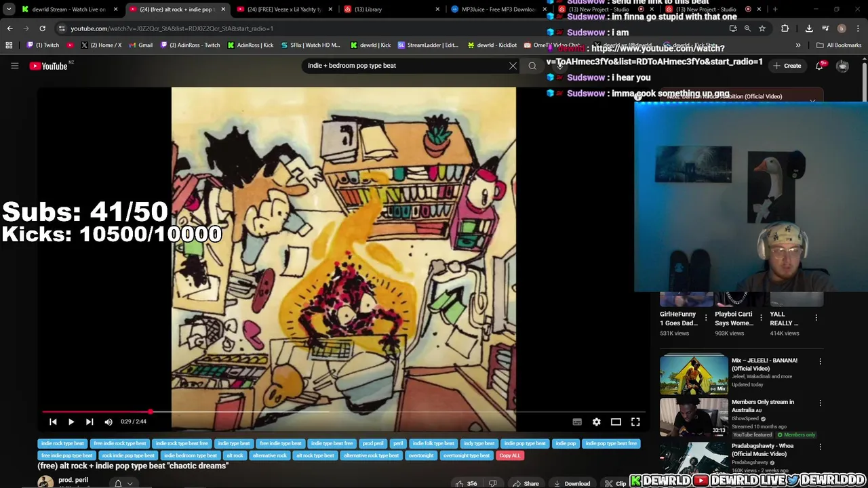This screenshot has height=488, width=868.
Task: Run search with magnifier icon
Action: click(x=532, y=66)
